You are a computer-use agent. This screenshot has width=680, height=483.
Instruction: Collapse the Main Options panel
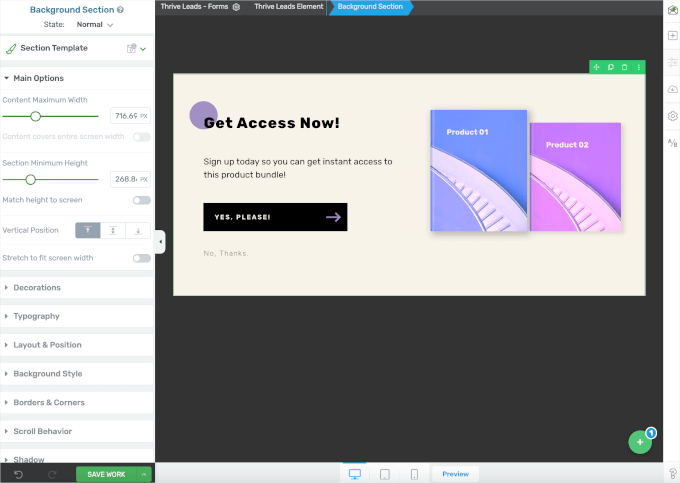coord(77,78)
